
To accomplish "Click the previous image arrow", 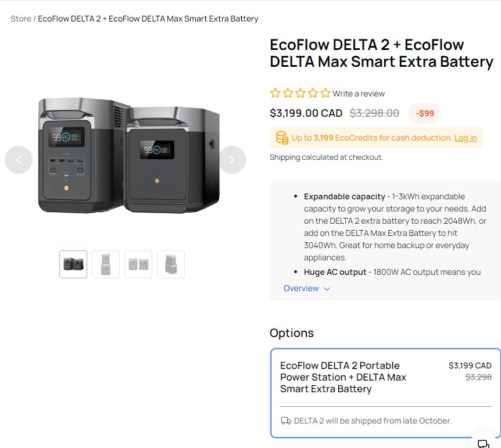I will click(19, 160).
